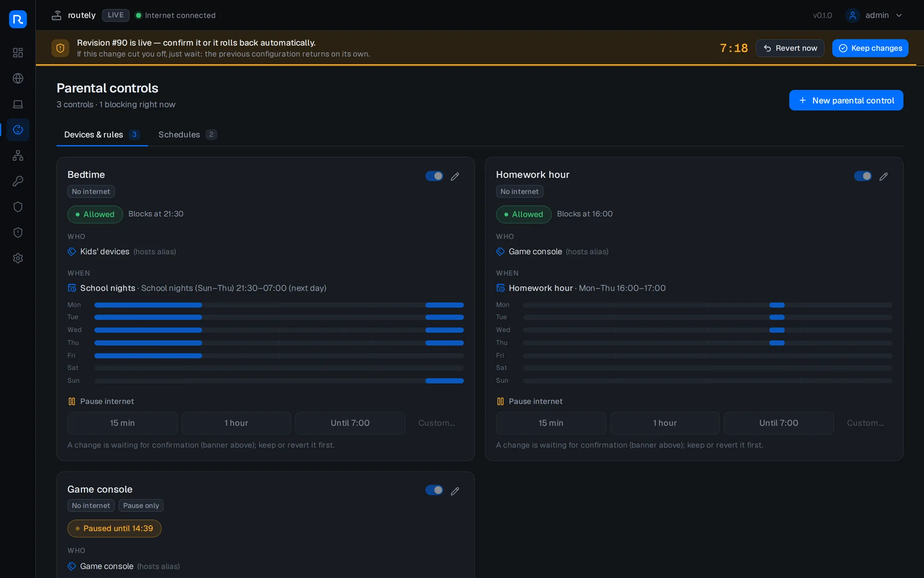Screen dimensions: 924x578
Task: Toggle the Game console control switch
Action: [434, 490]
